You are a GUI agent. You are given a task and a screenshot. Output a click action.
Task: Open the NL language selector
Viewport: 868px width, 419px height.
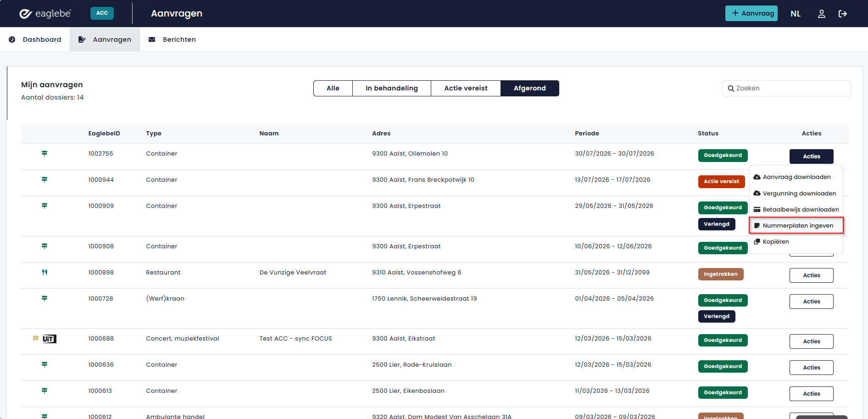click(x=796, y=14)
